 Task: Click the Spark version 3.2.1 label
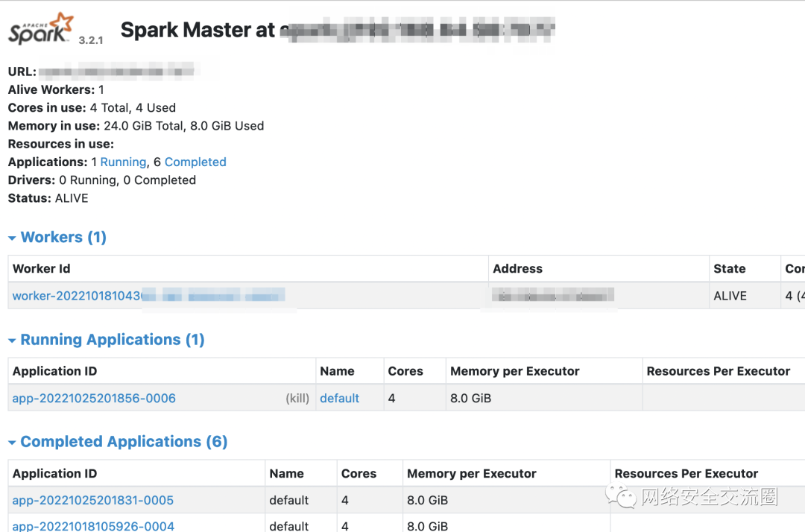point(91,40)
